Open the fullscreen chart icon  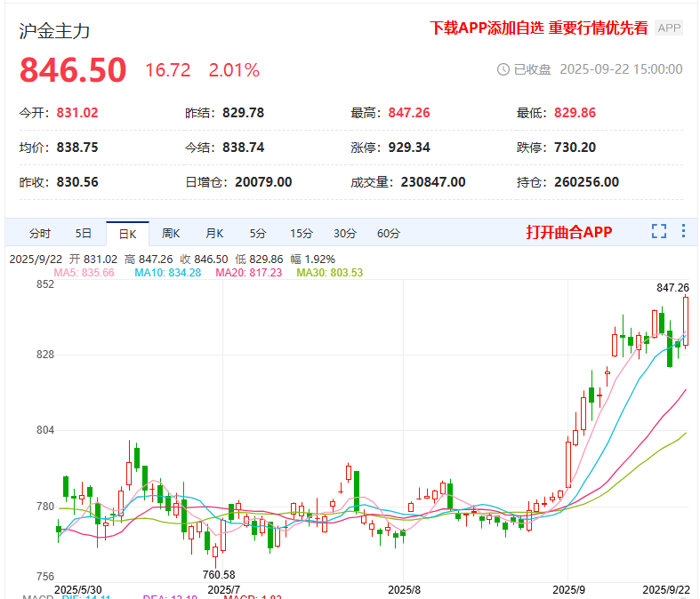coord(658,231)
